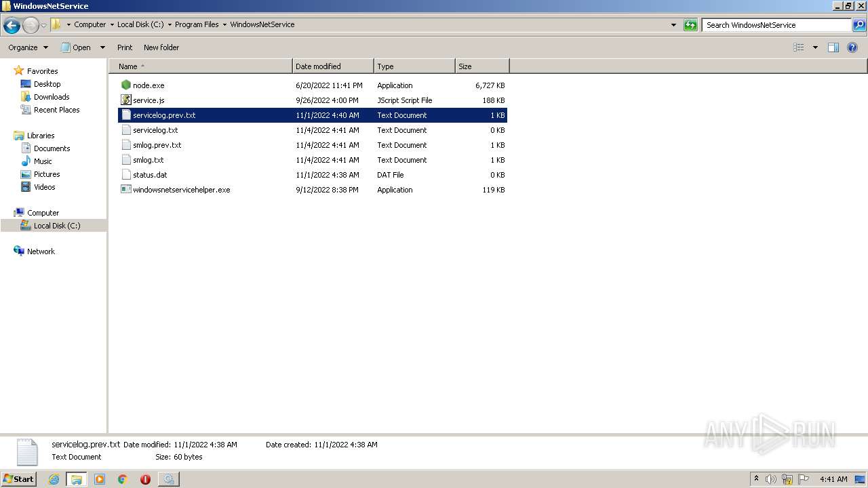
Task: Toggle the preview pane icon
Action: click(x=833, y=47)
